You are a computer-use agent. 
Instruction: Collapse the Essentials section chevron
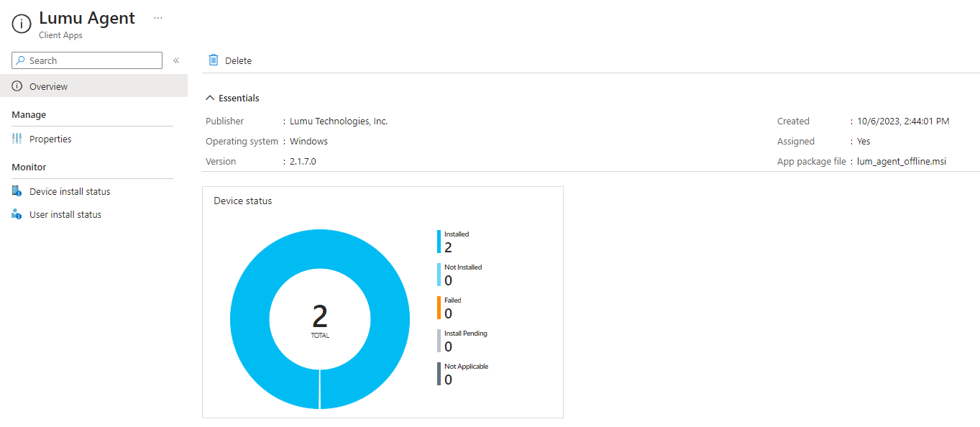click(210, 98)
